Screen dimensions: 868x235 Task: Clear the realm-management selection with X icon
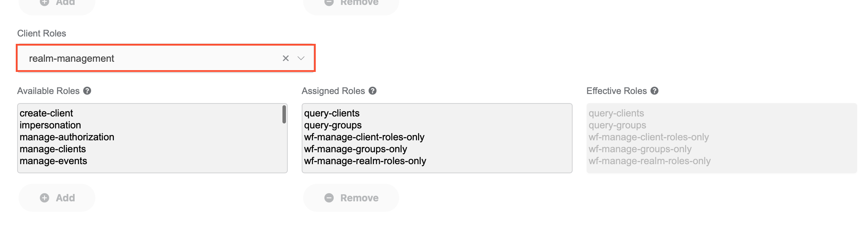pyautogui.click(x=286, y=58)
